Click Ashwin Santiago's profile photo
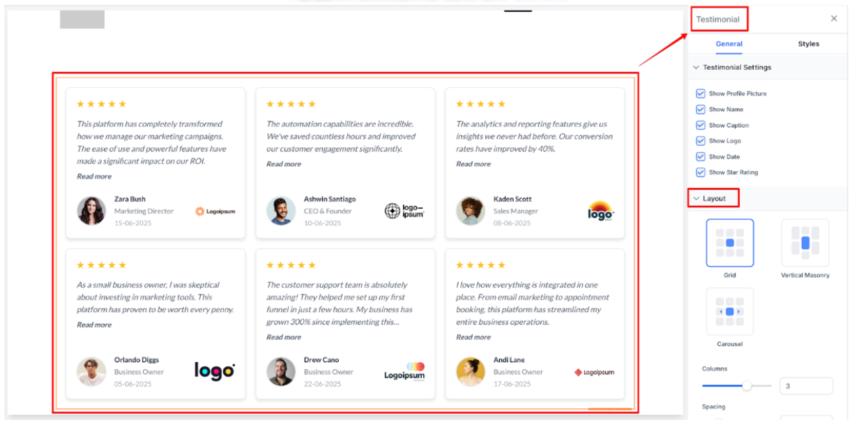Viewport: 868px width, 432px height. (281, 211)
